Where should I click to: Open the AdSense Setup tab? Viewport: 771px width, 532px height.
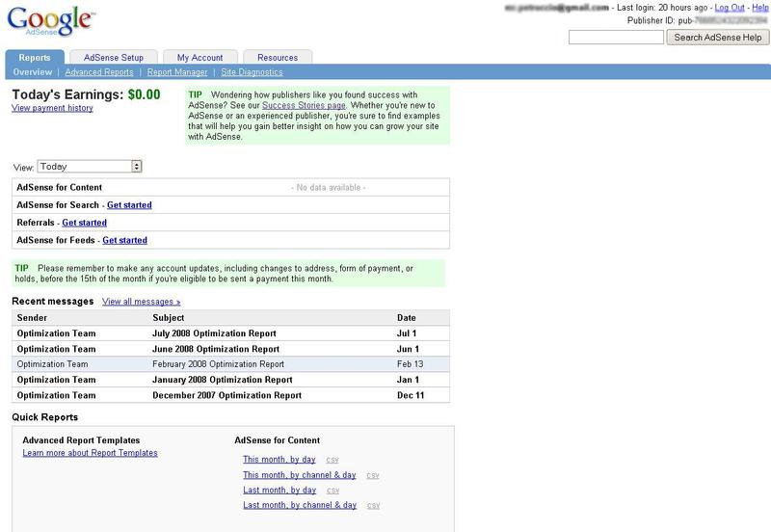coord(114,58)
